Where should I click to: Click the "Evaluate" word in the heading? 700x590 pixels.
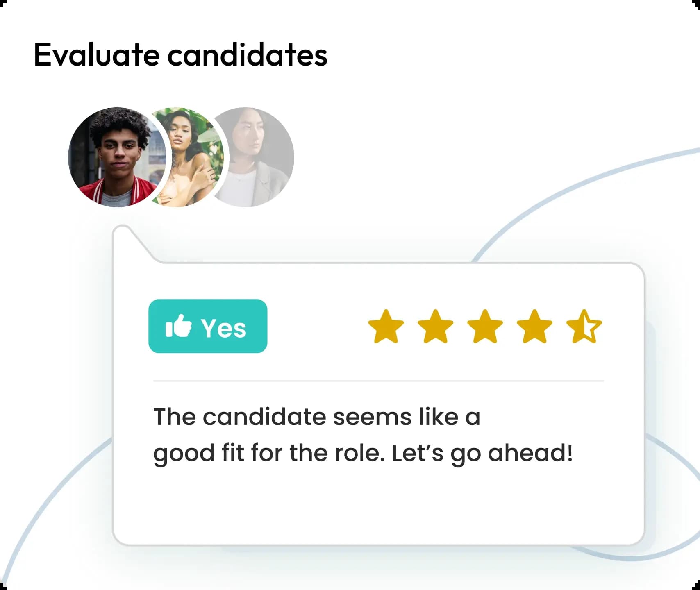click(x=96, y=54)
